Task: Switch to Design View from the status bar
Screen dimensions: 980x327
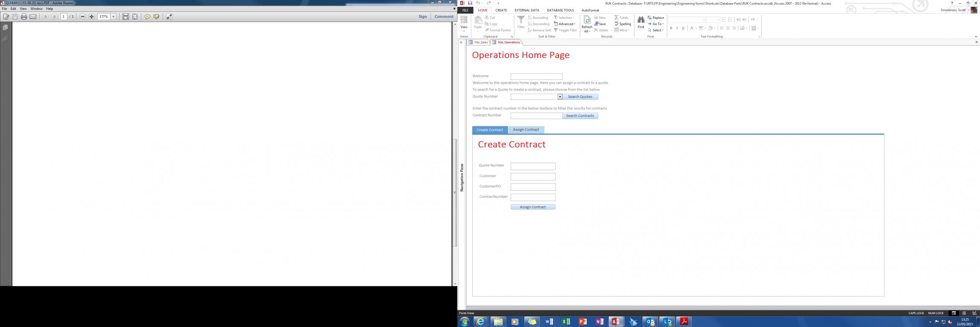Action: tap(974, 313)
